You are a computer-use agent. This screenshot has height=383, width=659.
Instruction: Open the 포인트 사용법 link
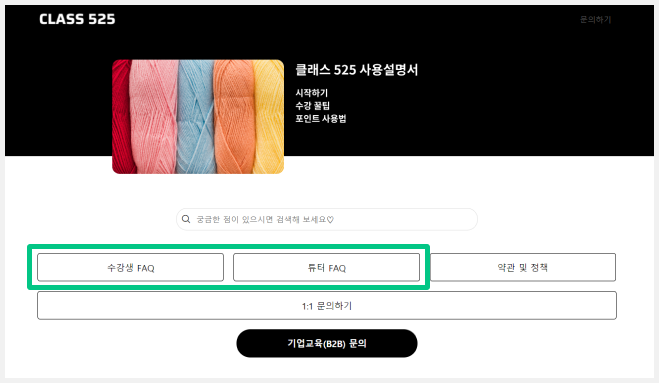click(321, 119)
